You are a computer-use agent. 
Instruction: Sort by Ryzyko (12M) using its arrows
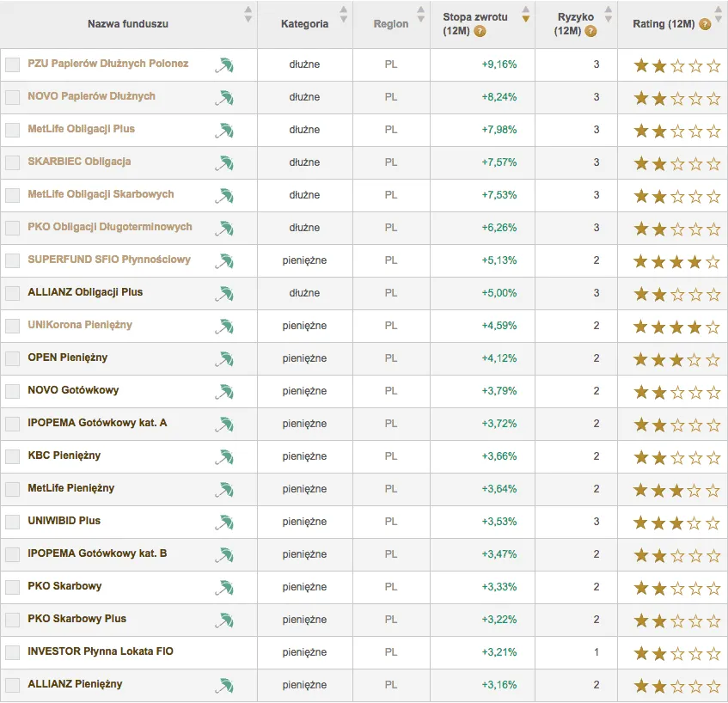point(609,15)
